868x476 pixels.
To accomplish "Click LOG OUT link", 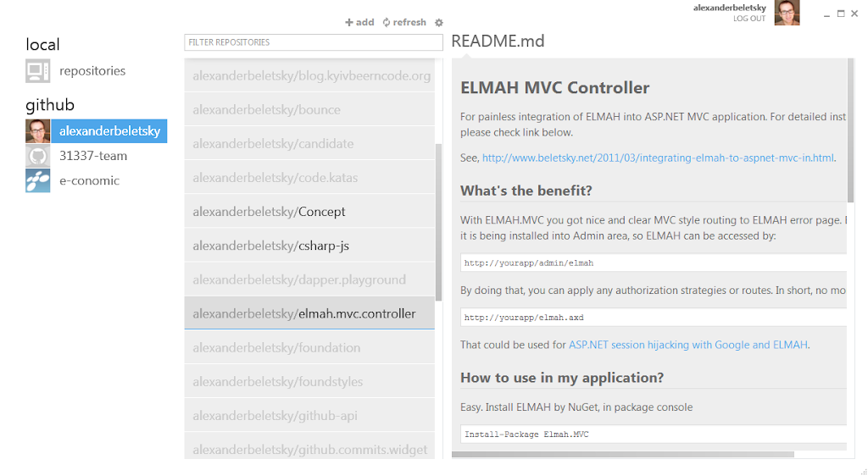I will [749, 19].
